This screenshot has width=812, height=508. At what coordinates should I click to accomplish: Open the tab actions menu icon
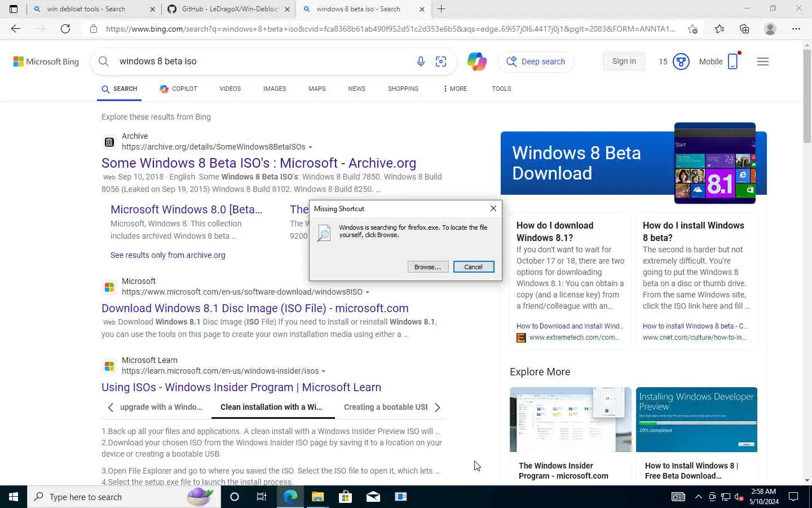pos(14,9)
